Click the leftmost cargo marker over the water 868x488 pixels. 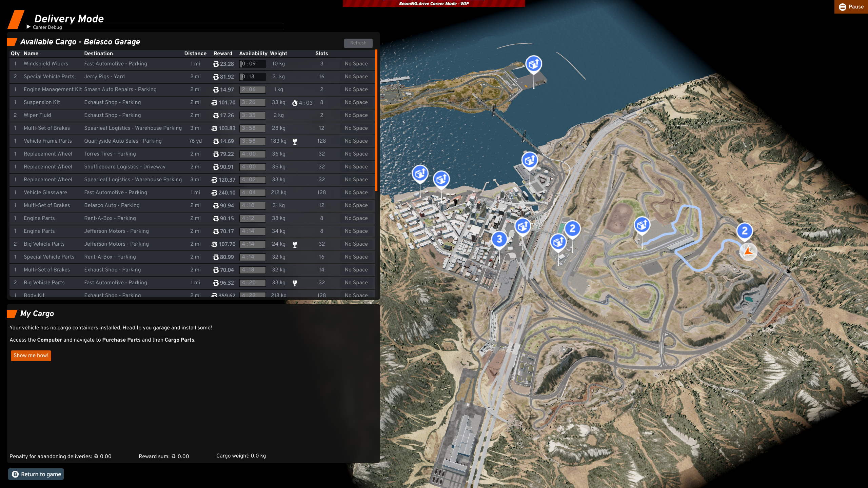[420, 174]
